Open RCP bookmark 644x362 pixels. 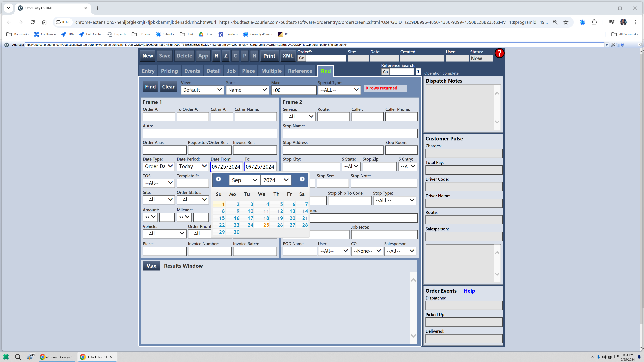click(x=284, y=34)
